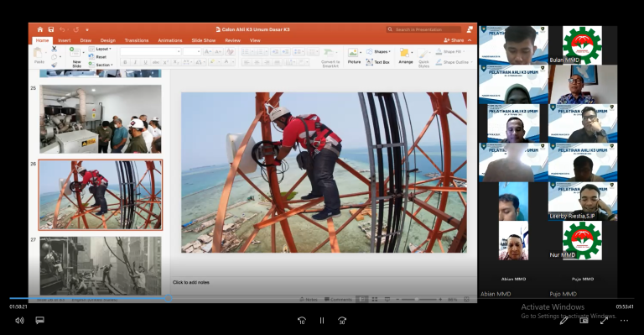Click the Undo arrow icon
The image size is (644, 335).
click(62, 29)
